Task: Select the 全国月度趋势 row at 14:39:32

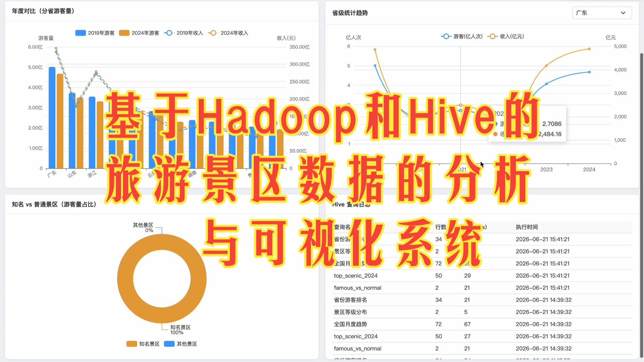Action: coord(482,324)
